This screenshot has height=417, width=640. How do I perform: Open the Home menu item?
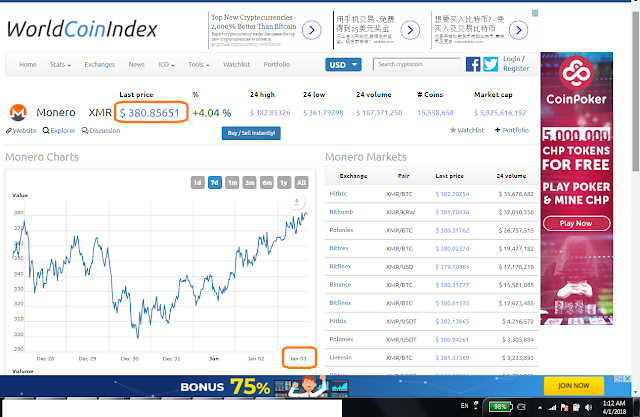tap(28, 64)
